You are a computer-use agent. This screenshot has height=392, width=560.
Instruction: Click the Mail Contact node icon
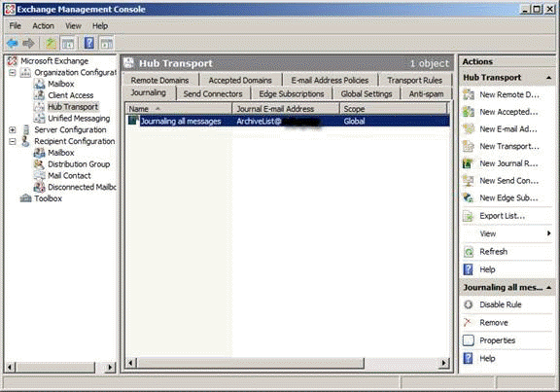39,175
